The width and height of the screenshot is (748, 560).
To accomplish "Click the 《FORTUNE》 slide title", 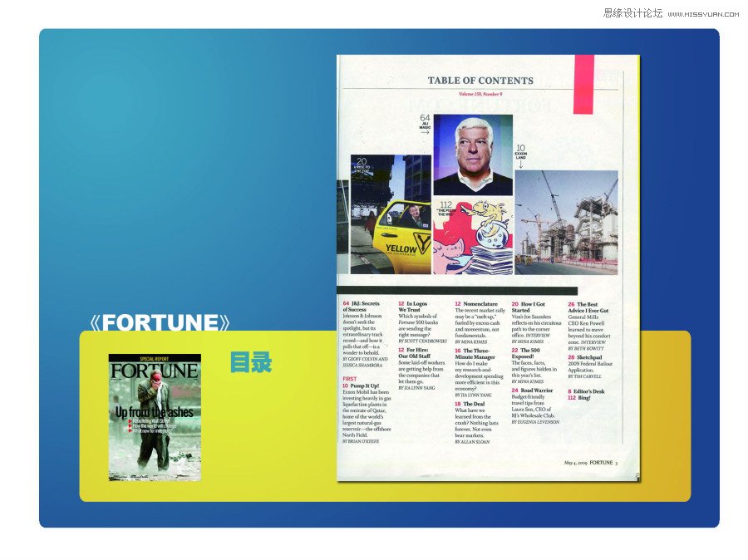I will pyautogui.click(x=160, y=322).
